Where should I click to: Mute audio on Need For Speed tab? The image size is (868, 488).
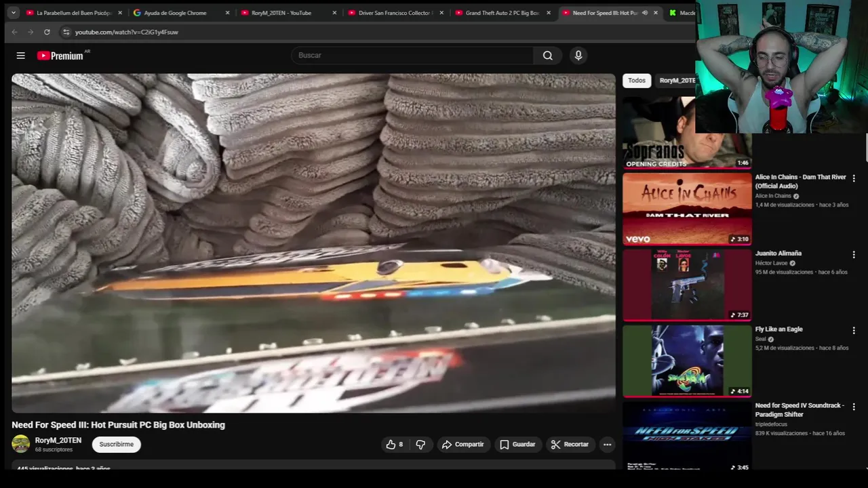(644, 13)
